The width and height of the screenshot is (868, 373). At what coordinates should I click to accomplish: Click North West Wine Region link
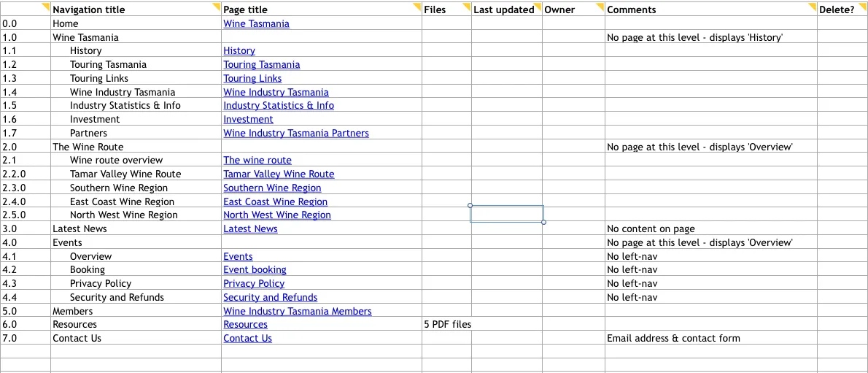point(277,215)
